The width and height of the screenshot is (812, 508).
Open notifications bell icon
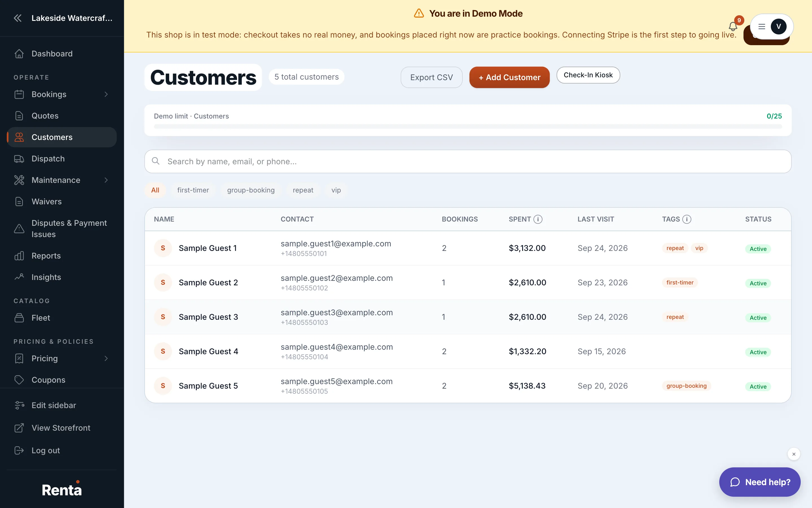pyautogui.click(x=733, y=26)
